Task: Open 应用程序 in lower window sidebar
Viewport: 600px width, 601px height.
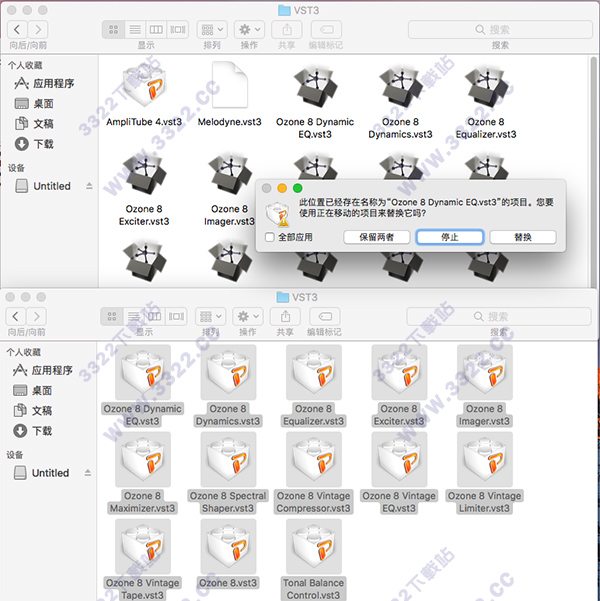Action: click(x=43, y=370)
